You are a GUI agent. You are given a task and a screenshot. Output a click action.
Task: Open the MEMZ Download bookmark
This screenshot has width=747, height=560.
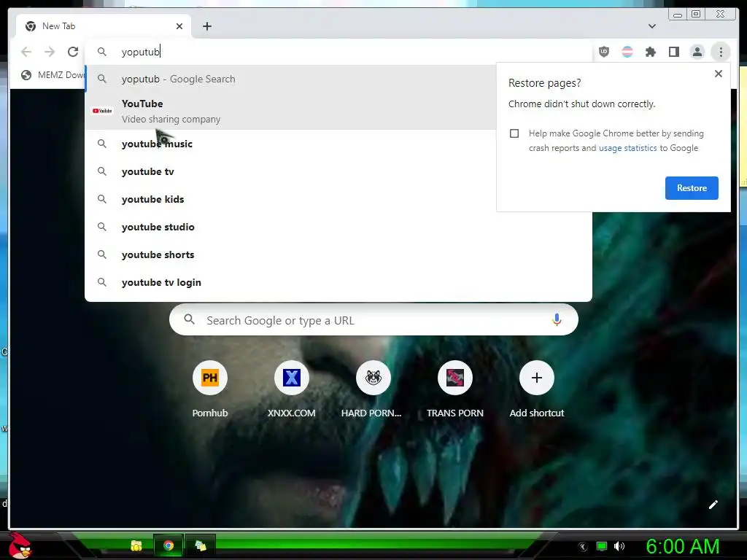coord(53,75)
